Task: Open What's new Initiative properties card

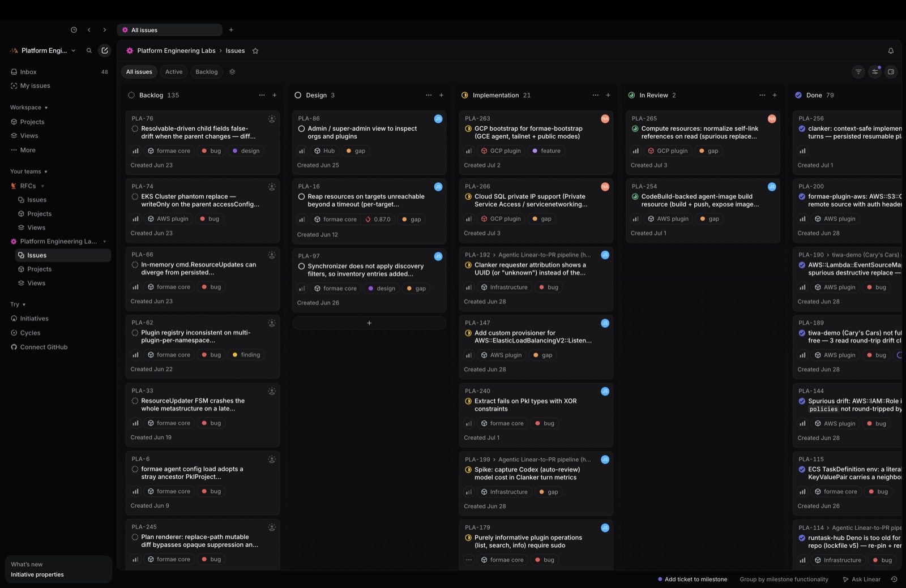Action: (x=58, y=569)
